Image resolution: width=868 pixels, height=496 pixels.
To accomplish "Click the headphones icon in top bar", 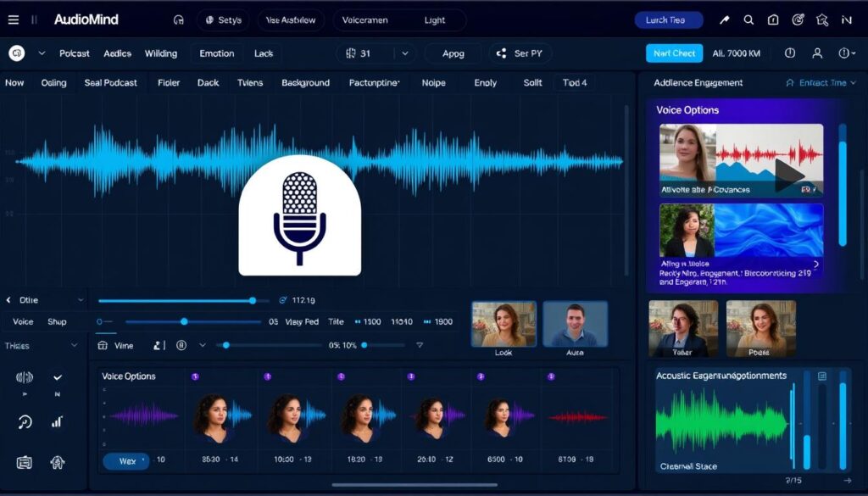I will coord(178,20).
